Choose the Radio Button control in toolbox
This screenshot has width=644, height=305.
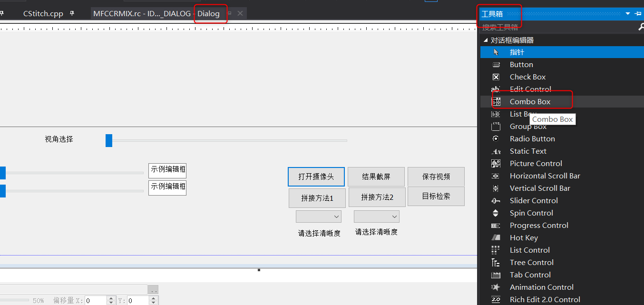pyautogui.click(x=532, y=138)
